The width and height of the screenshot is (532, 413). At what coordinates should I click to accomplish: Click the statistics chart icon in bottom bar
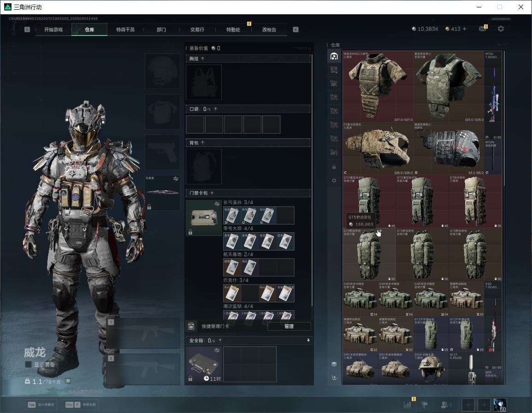click(407, 405)
